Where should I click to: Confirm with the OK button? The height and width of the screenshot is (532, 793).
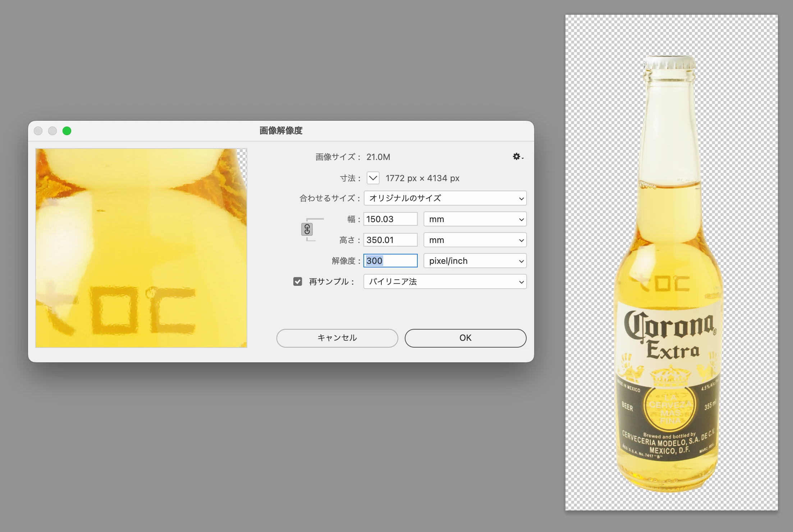click(465, 338)
